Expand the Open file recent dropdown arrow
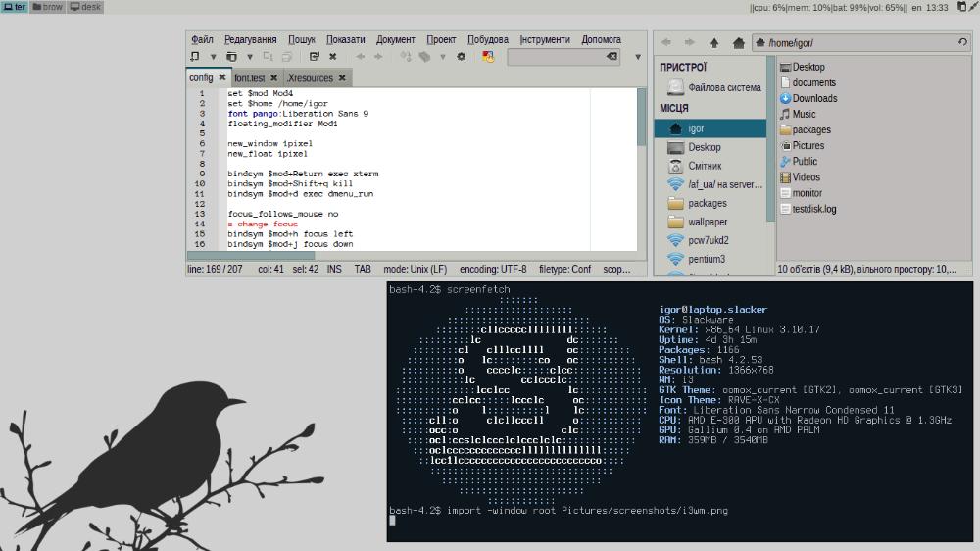Viewport: 980px width, 551px height. (249, 57)
